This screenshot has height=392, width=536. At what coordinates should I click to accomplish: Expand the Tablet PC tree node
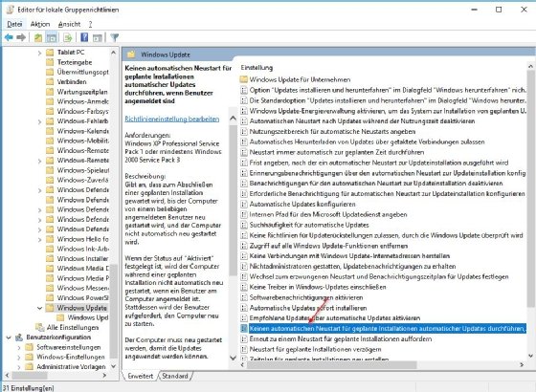pyautogui.click(x=39, y=53)
